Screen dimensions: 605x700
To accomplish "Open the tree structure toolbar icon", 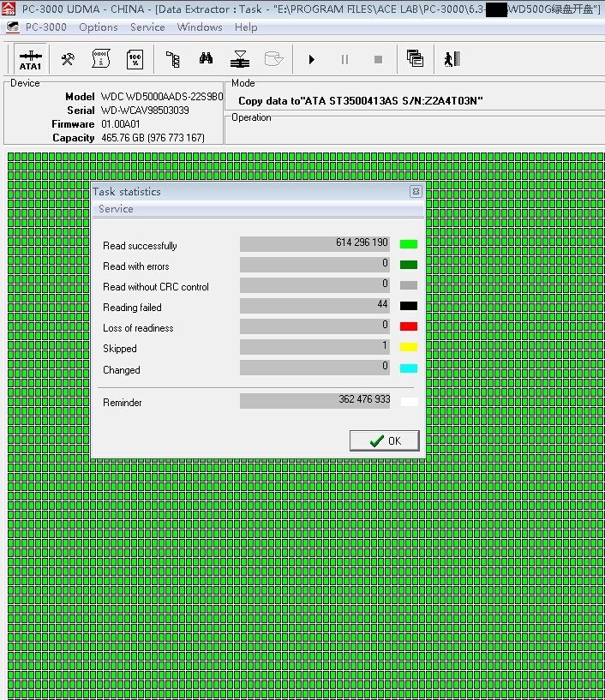I will coord(172,59).
